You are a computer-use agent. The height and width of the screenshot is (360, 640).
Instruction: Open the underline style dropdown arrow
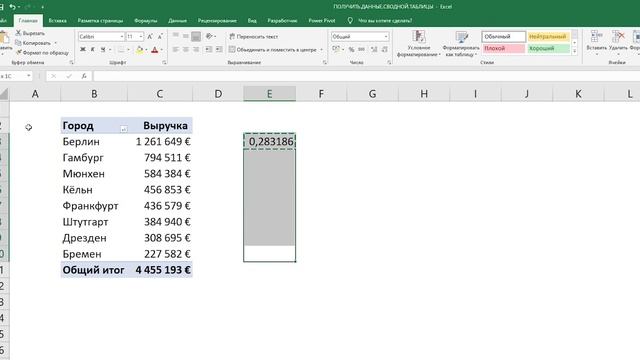pyautogui.click(x=110, y=50)
